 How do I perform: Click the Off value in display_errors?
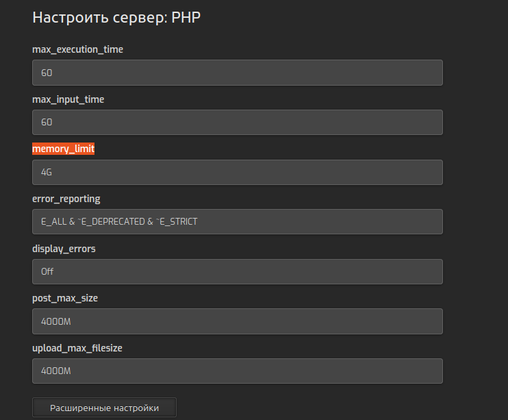point(47,271)
